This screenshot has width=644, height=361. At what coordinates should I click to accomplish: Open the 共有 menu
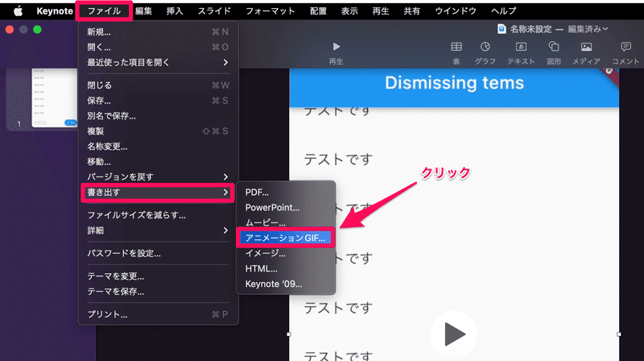click(x=412, y=11)
